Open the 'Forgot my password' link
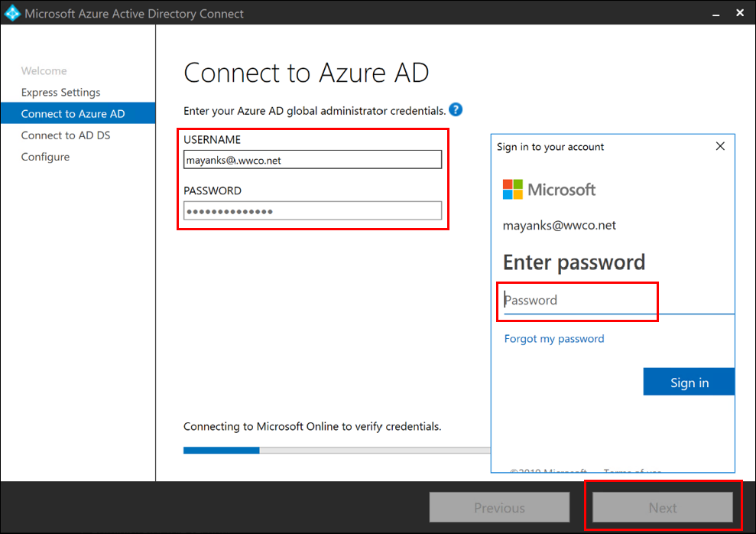Viewport: 756px width, 534px height. [x=554, y=339]
